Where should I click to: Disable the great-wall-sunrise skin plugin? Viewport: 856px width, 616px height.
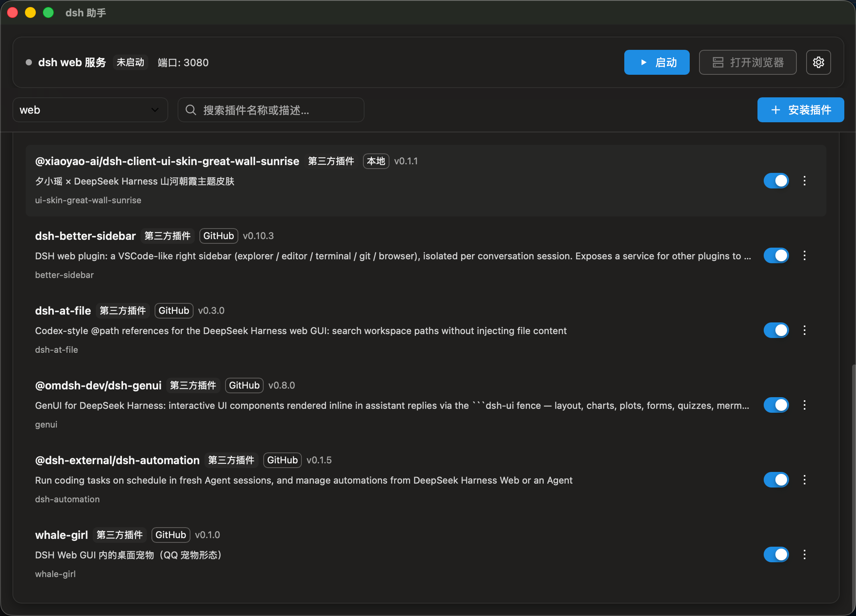click(x=776, y=181)
